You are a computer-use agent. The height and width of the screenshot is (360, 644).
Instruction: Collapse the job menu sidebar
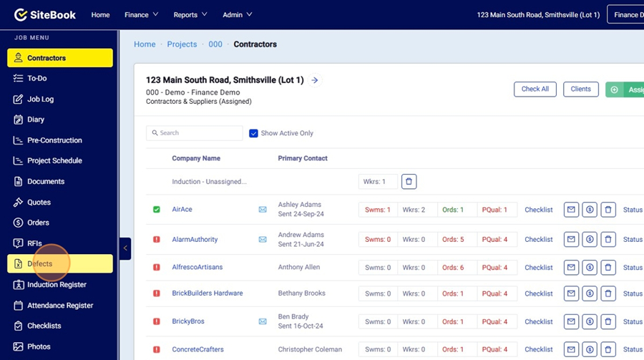[125, 248]
